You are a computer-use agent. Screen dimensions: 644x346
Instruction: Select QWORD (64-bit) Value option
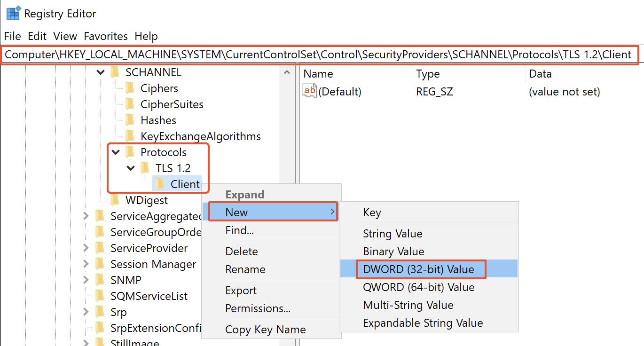pyautogui.click(x=418, y=287)
